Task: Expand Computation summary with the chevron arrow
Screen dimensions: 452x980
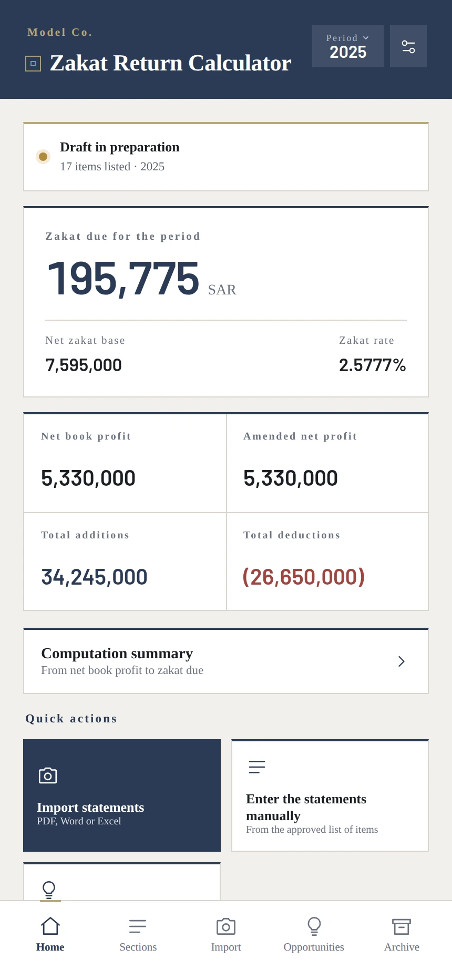Action: coord(402,661)
